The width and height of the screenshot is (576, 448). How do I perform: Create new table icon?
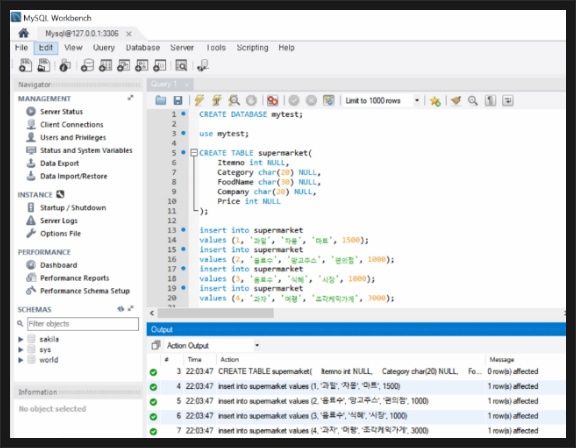point(105,65)
